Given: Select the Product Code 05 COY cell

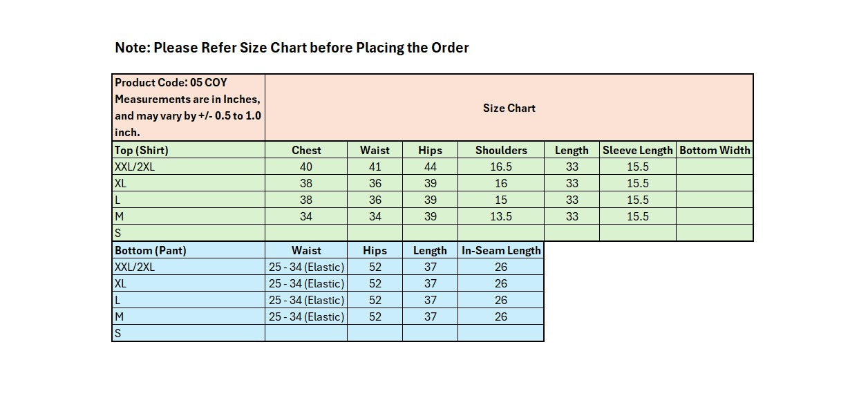Looking at the screenshot, I should tap(188, 107).
